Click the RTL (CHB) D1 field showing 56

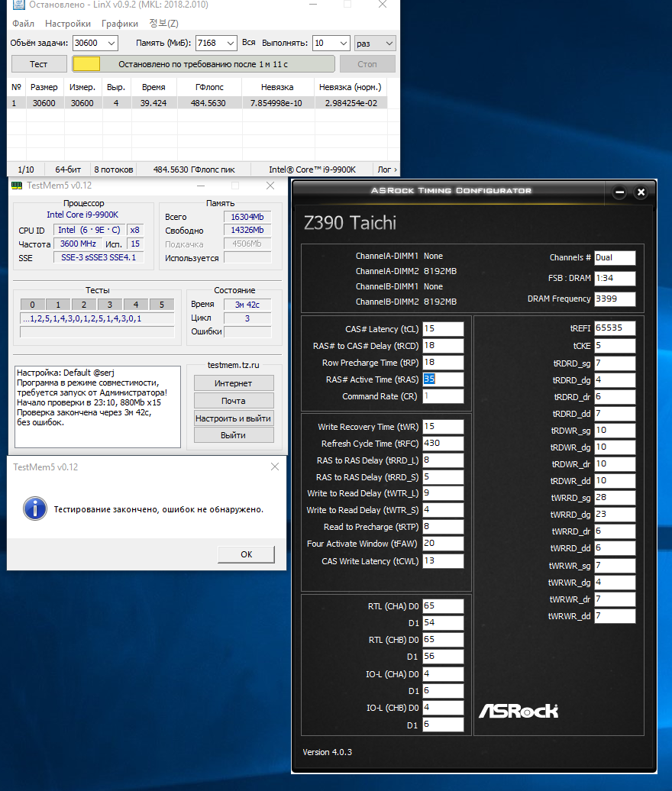click(x=443, y=657)
